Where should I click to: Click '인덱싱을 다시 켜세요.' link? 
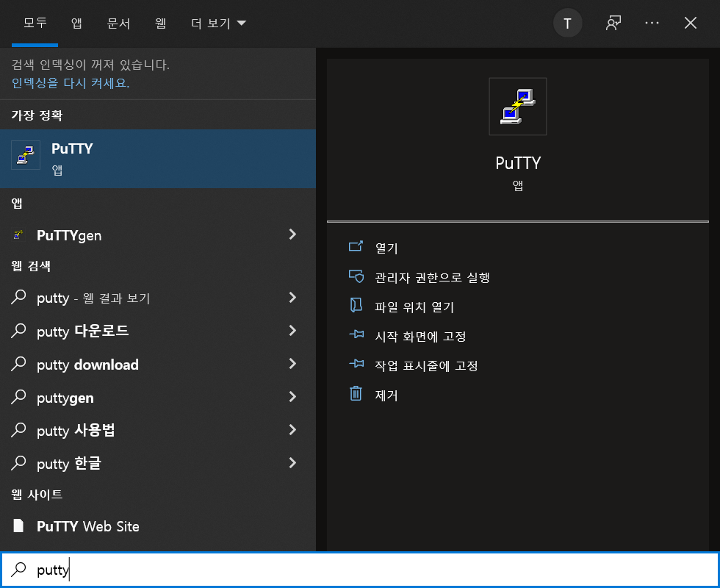[71, 83]
